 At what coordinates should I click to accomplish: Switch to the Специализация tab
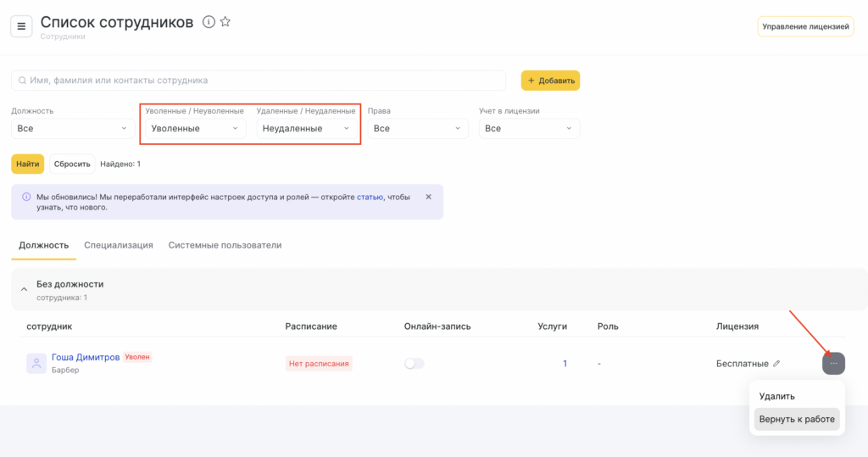119,245
